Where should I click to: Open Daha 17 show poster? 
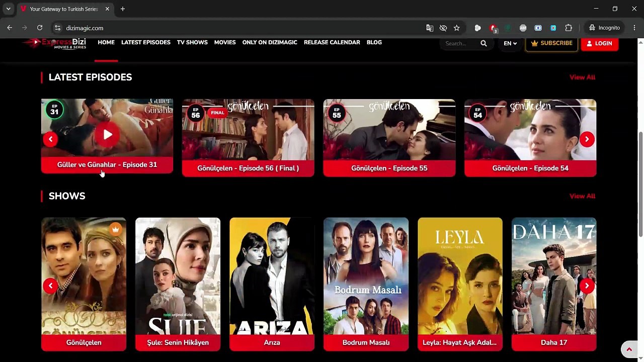(554, 276)
